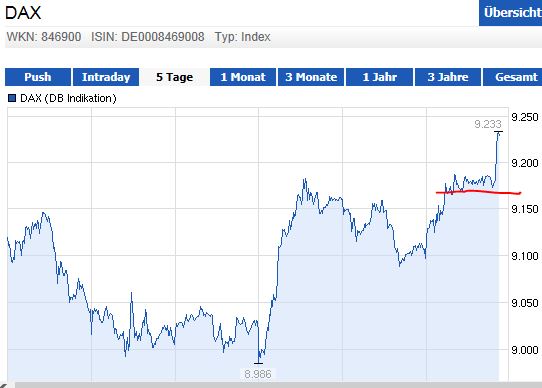Click the 9.100 axis label
The image size is (542, 388).
pos(525,256)
